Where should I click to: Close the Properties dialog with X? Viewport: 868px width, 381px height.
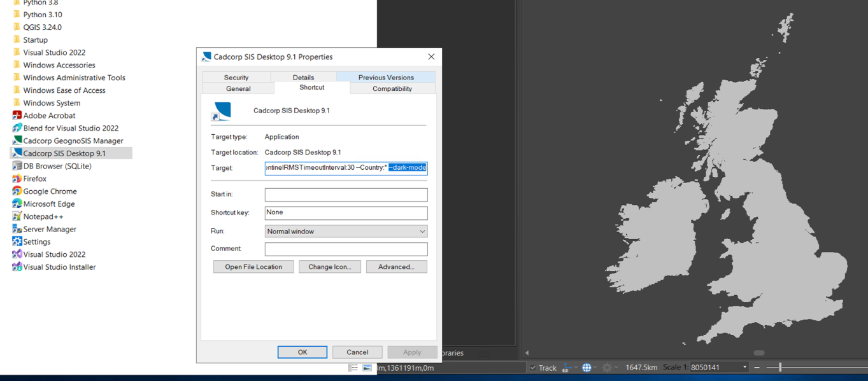(x=431, y=57)
